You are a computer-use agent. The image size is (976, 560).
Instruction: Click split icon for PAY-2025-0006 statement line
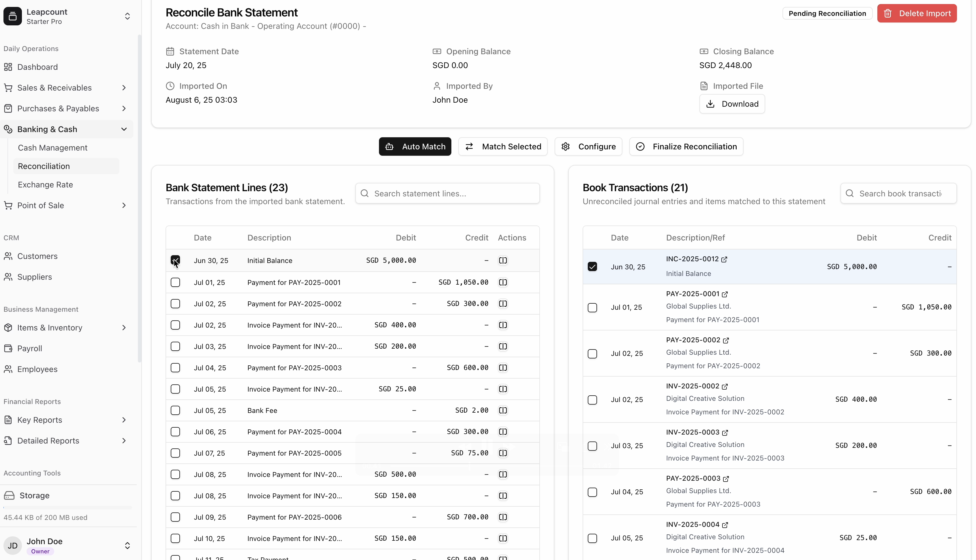tap(503, 517)
